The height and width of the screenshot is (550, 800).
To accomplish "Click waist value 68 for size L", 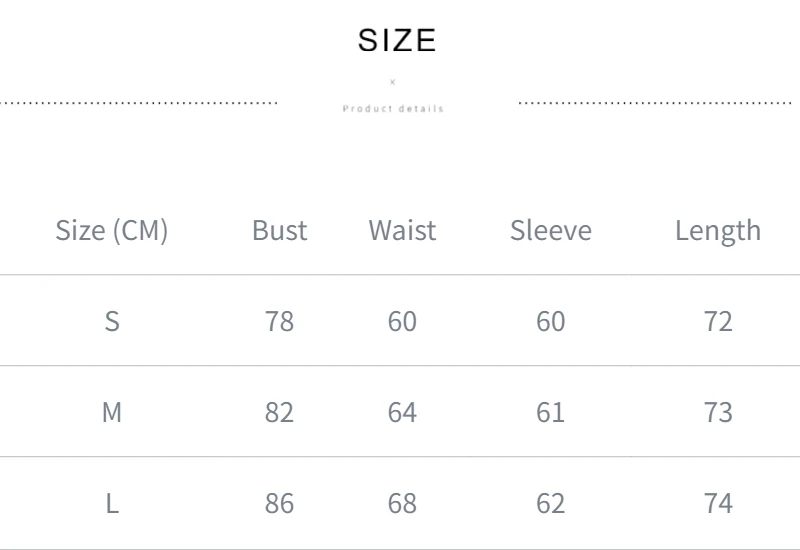I will pos(402,503).
